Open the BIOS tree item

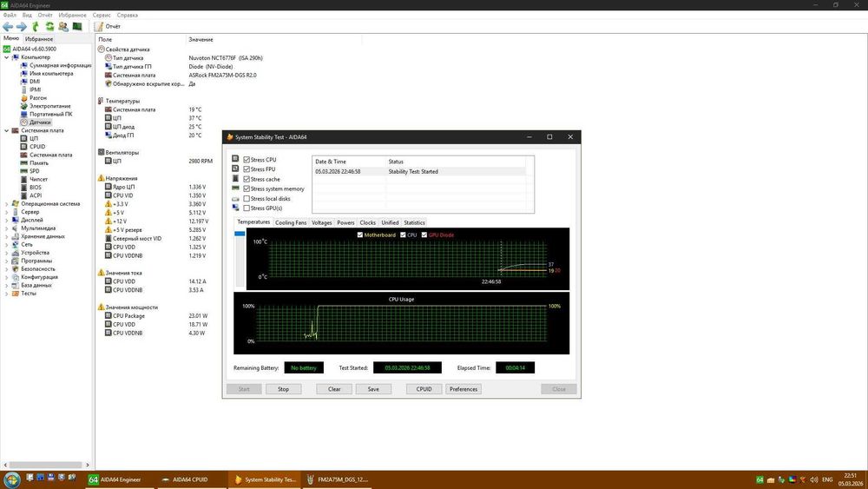(36, 188)
